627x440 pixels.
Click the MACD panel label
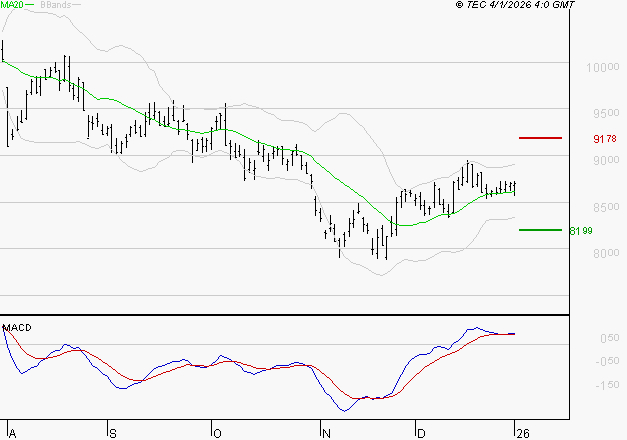click(x=17, y=328)
